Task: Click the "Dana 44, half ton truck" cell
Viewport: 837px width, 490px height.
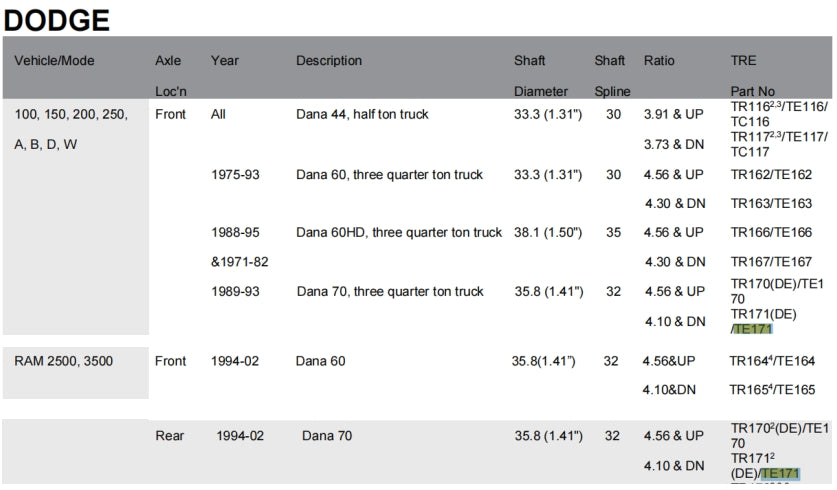Action: [362, 114]
